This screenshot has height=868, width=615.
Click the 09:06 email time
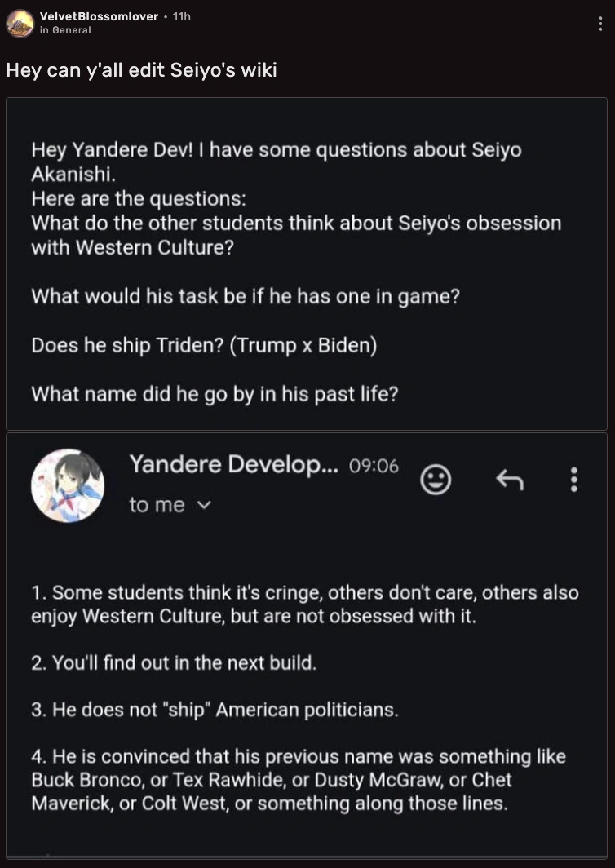point(374,466)
